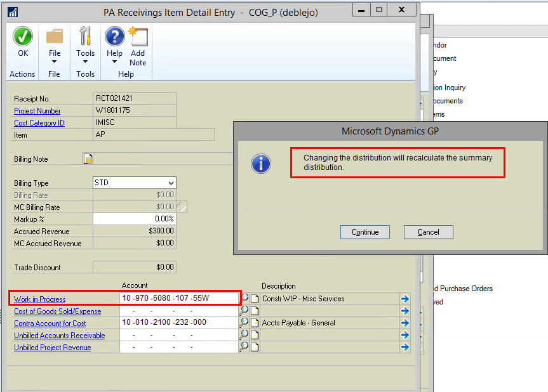548x392 pixels.
Task: Open the Project Number link
Action: tap(37, 111)
